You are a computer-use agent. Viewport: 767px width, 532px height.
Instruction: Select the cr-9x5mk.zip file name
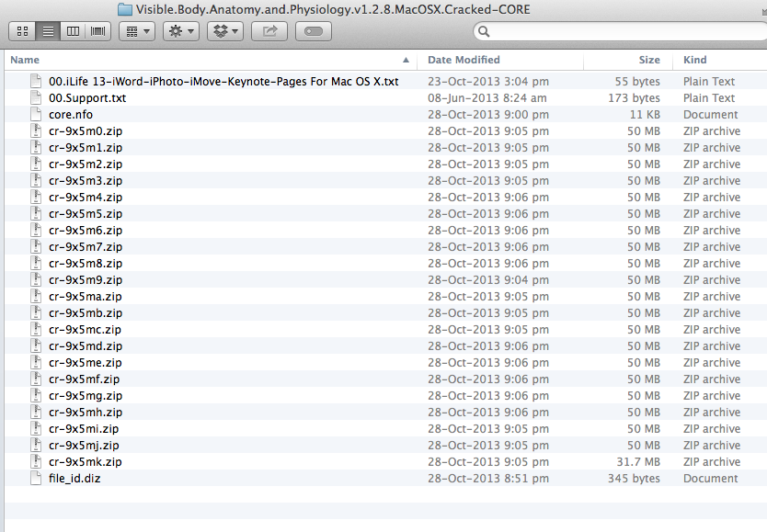[x=86, y=462]
